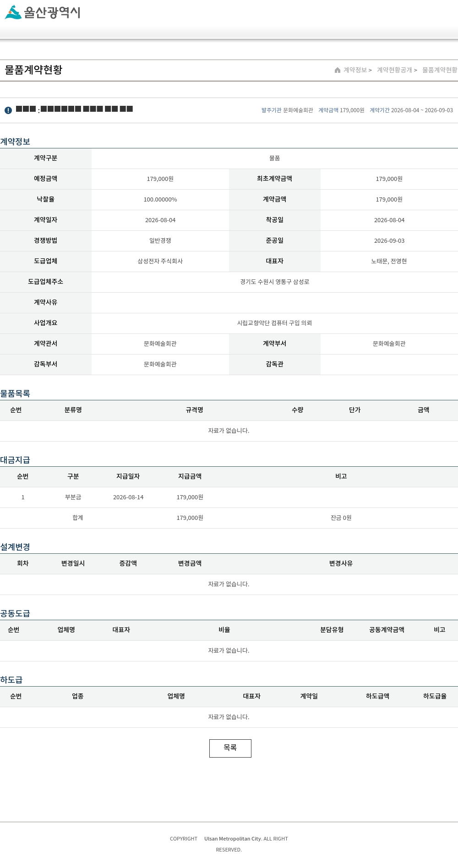Viewport: 458px width, 868px height.
Task: Open 계약정보 breadcrumb link
Action: [355, 70]
